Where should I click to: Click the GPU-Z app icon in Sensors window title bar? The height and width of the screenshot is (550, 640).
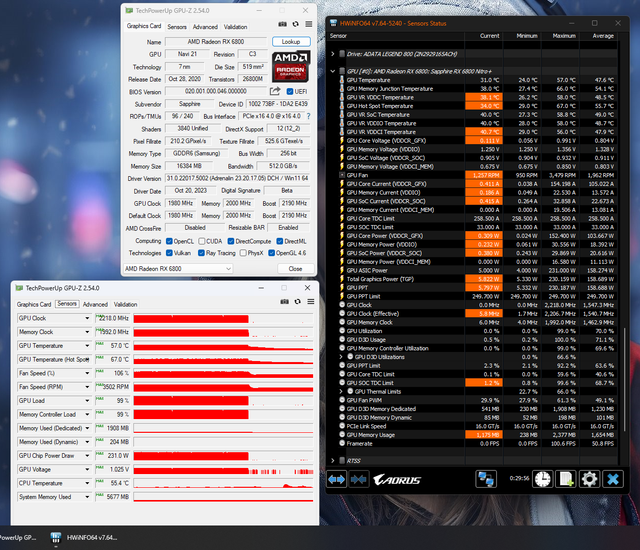tap(19, 288)
